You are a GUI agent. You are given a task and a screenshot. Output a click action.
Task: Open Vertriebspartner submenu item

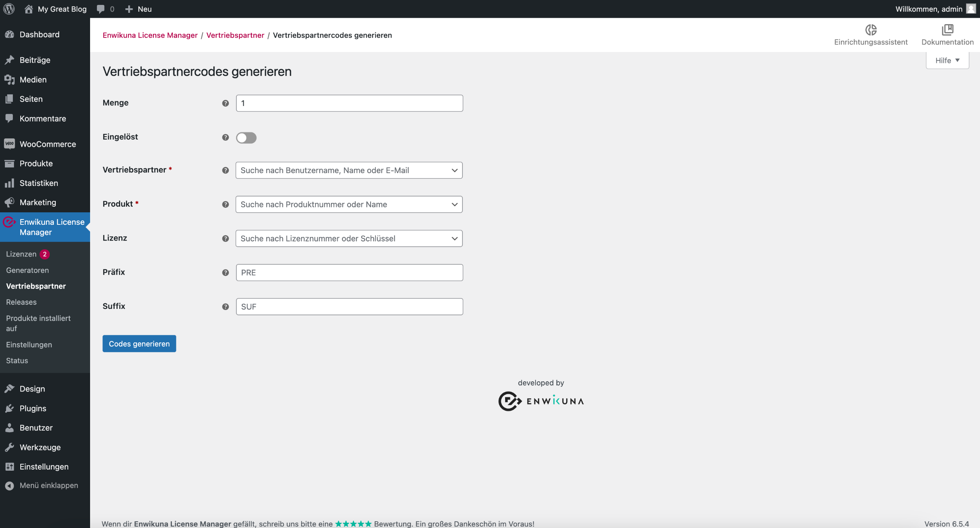[x=36, y=286]
